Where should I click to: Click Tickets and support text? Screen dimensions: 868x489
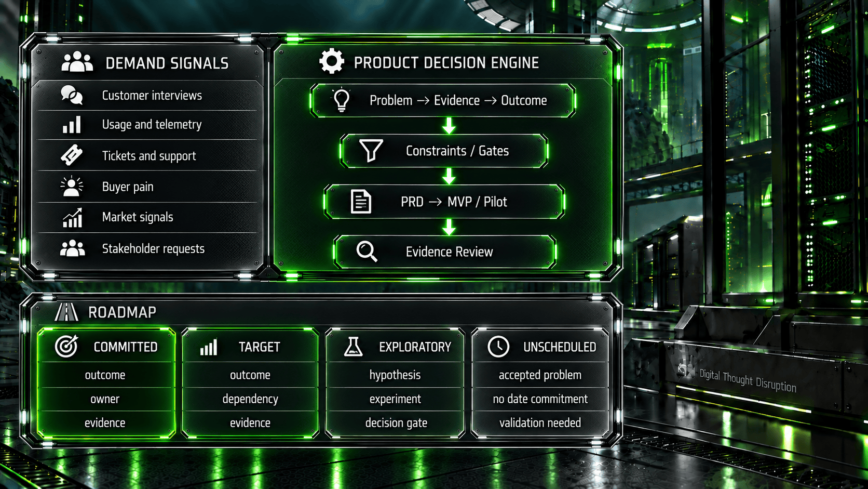pyautogui.click(x=149, y=156)
